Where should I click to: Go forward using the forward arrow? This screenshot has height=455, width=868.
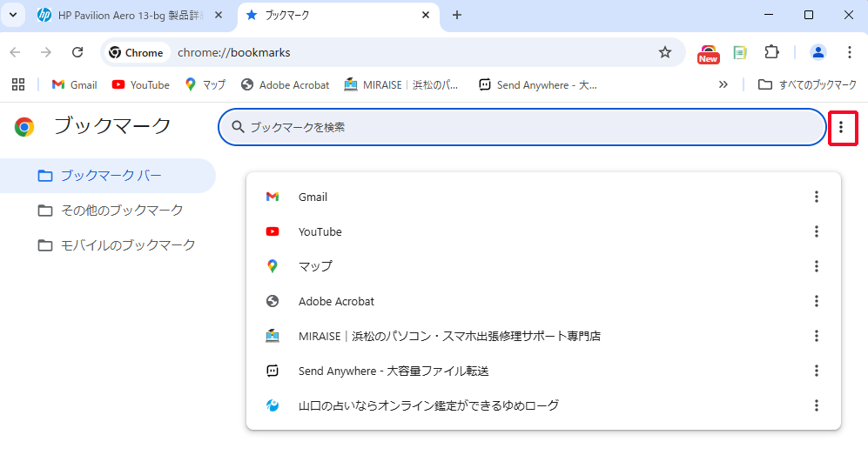46,52
